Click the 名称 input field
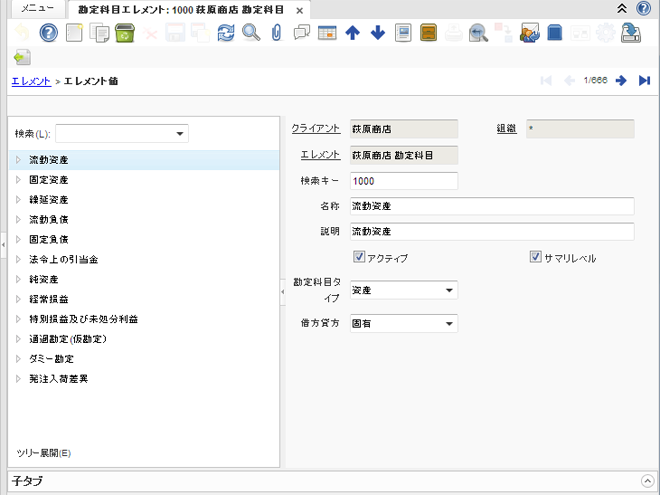This screenshot has height=495, width=660. click(x=492, y=206)
